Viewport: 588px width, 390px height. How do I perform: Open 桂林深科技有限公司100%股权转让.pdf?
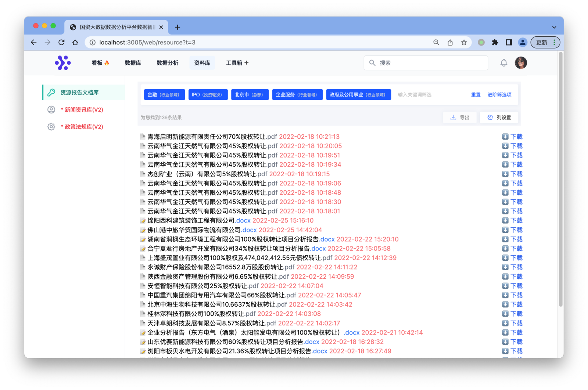[201, 314]
